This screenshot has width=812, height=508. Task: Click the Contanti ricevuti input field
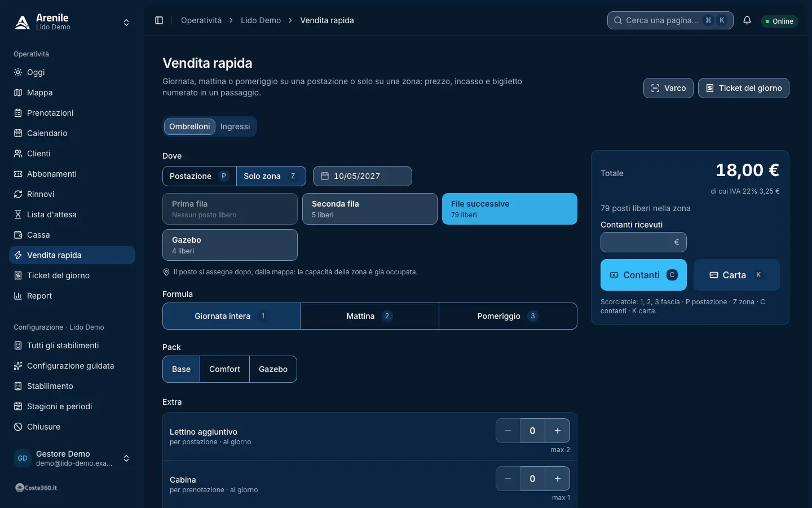click(x=643, y=242)
